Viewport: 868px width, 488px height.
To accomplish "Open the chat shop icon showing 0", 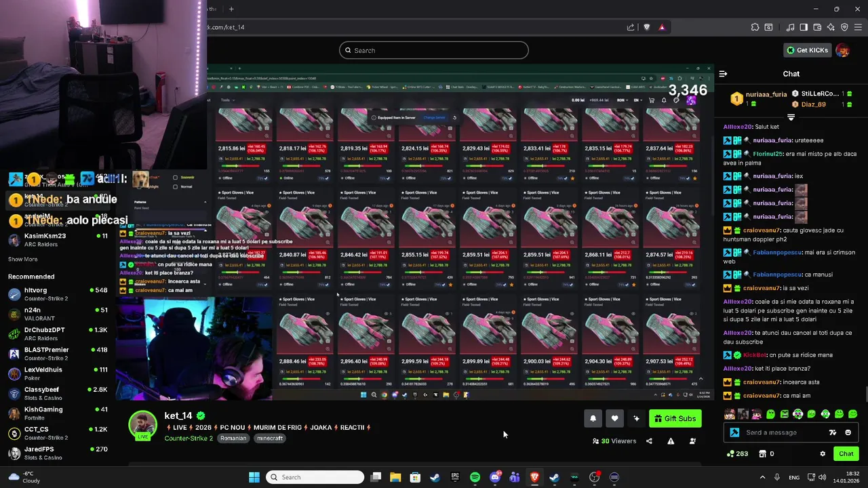I will [x=766, y=453].
